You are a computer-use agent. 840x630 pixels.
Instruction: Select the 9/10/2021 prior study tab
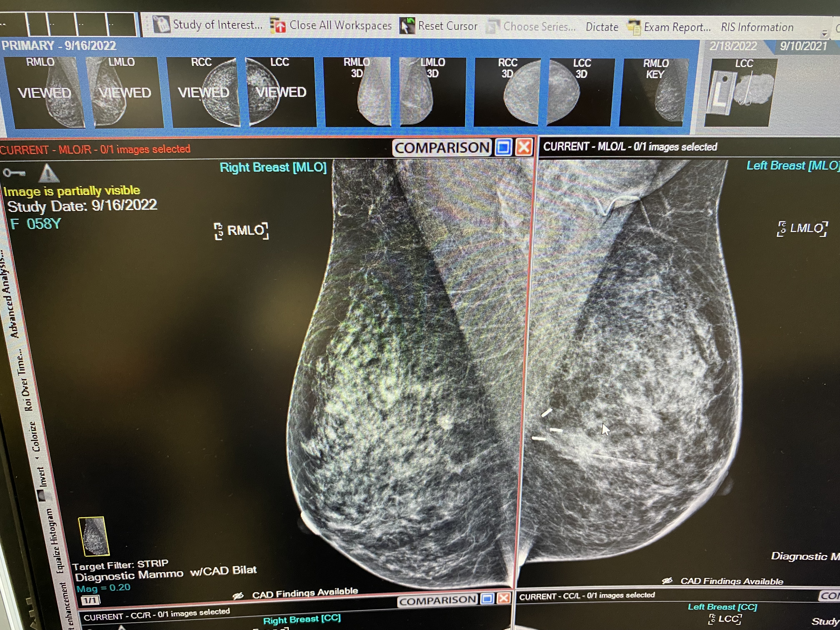coord(803,46)
